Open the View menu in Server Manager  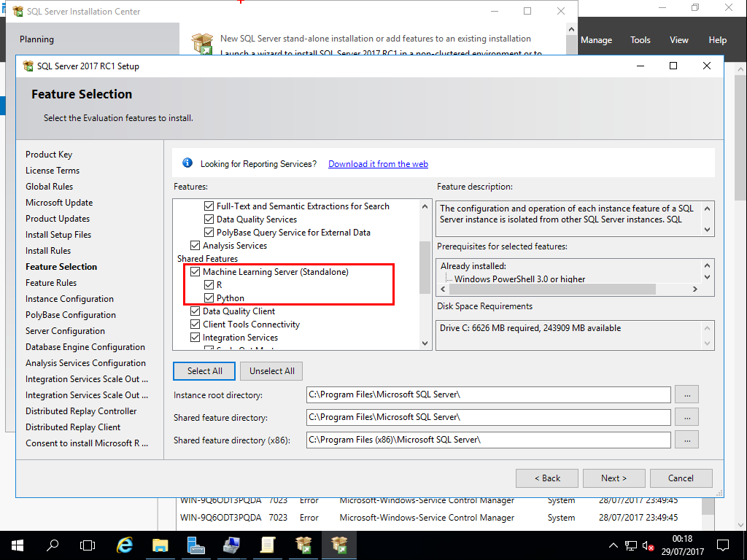click(678, 40)
